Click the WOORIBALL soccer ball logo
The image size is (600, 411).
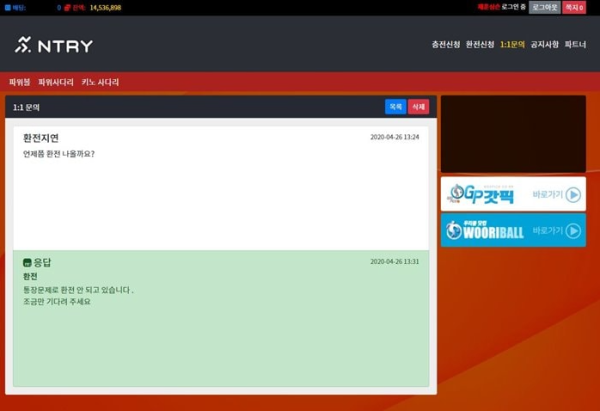pyautogui.click(x=455, y=231)
